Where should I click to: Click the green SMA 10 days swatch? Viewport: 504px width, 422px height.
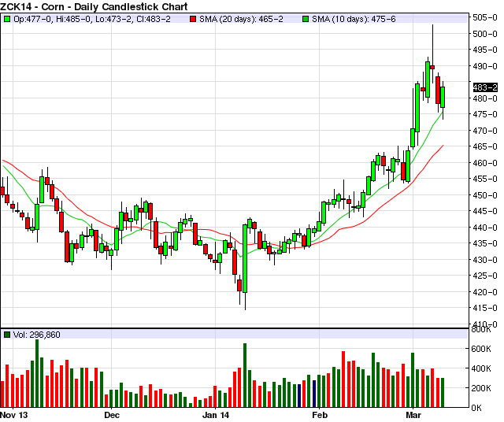(306, 19)
